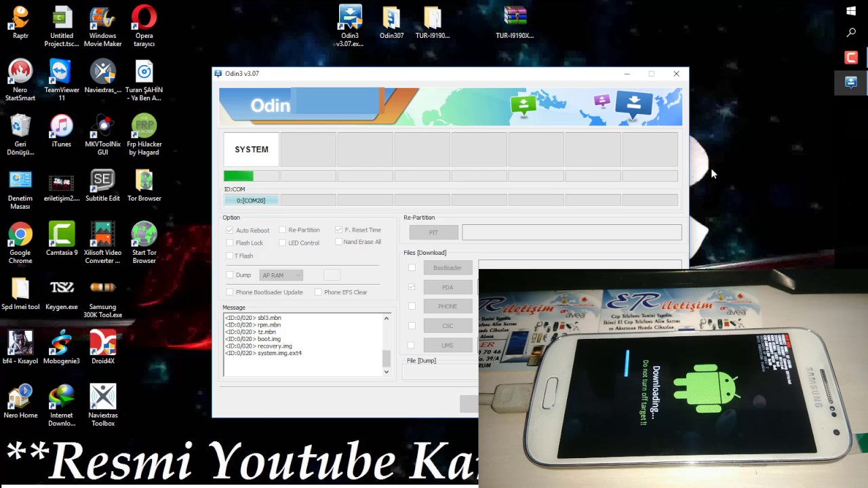Open Naviextras Toolbox shortcut

102,406
